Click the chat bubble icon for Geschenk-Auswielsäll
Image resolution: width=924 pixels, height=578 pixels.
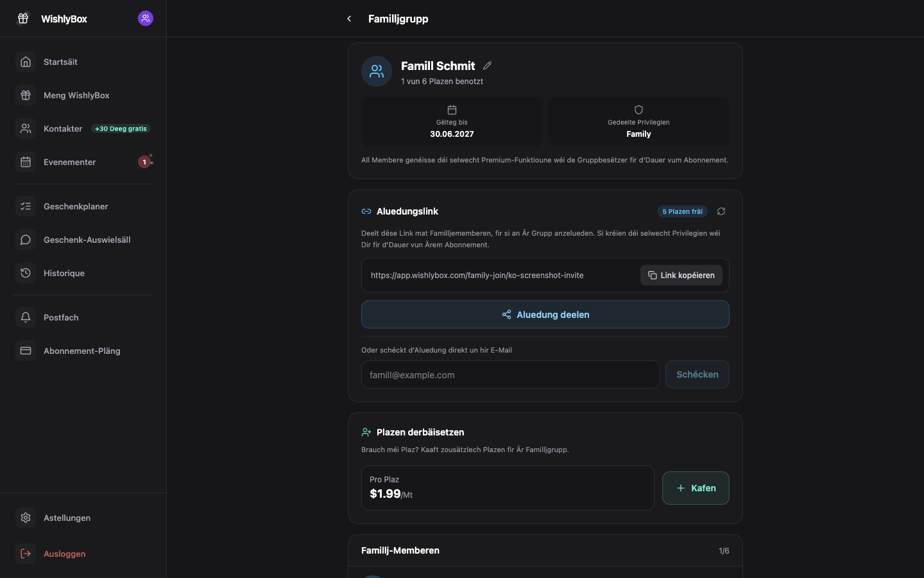[26, 240]
